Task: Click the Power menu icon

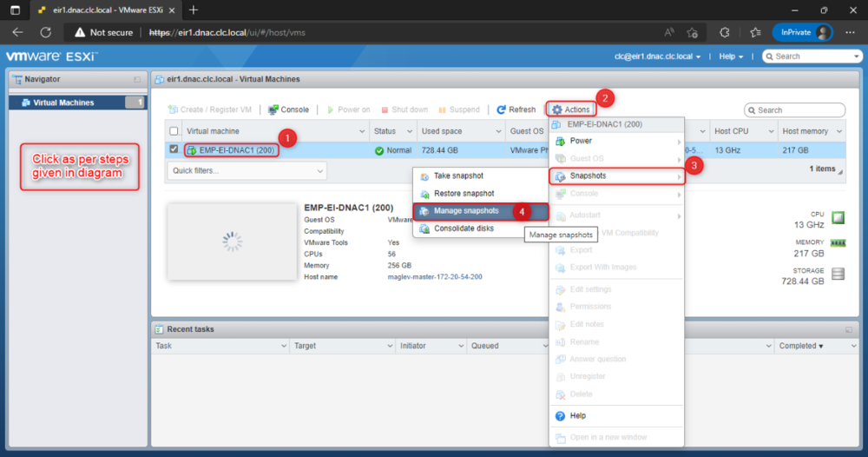Action: pyautogui.click(x=560, y=142)
